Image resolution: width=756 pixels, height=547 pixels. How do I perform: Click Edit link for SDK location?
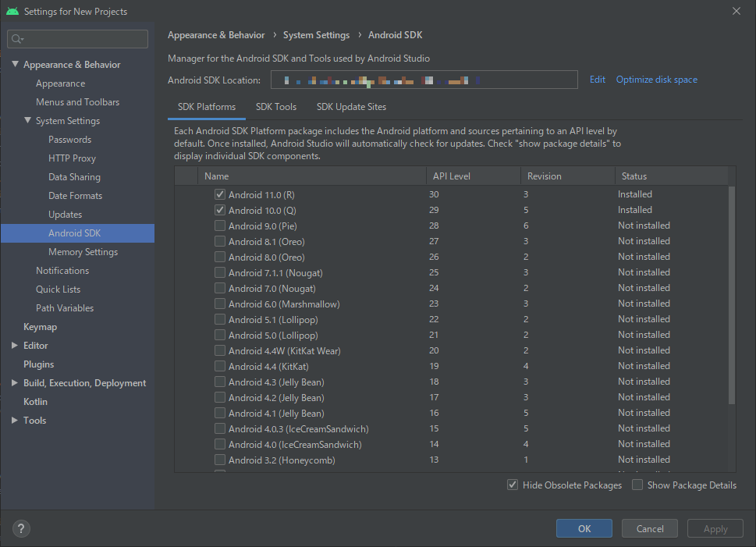pyautogui.click(x=598, y=80)
